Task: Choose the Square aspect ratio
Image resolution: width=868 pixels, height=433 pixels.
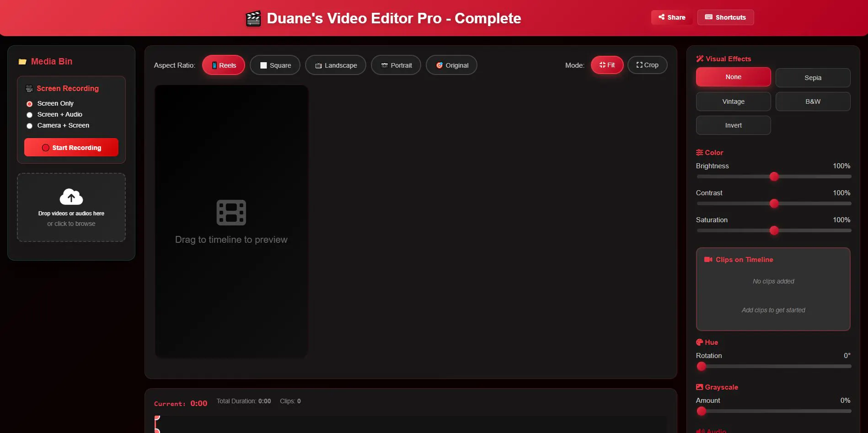Action: pyautogui.click(x=275, y=65)
